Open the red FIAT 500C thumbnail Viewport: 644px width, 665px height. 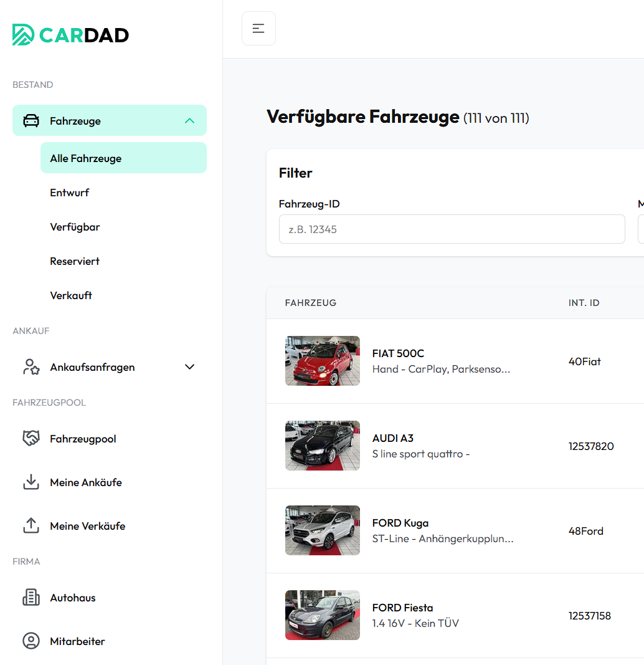[323, 361]
